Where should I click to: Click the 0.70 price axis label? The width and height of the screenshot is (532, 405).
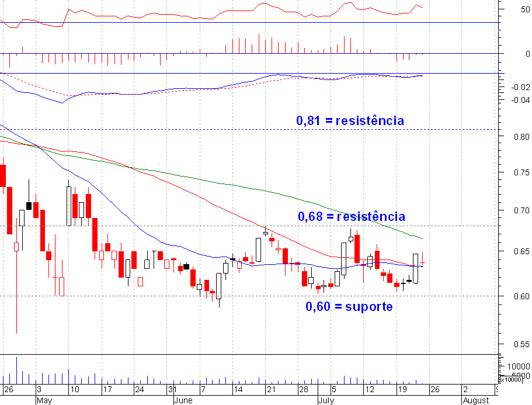pos(521,210)
